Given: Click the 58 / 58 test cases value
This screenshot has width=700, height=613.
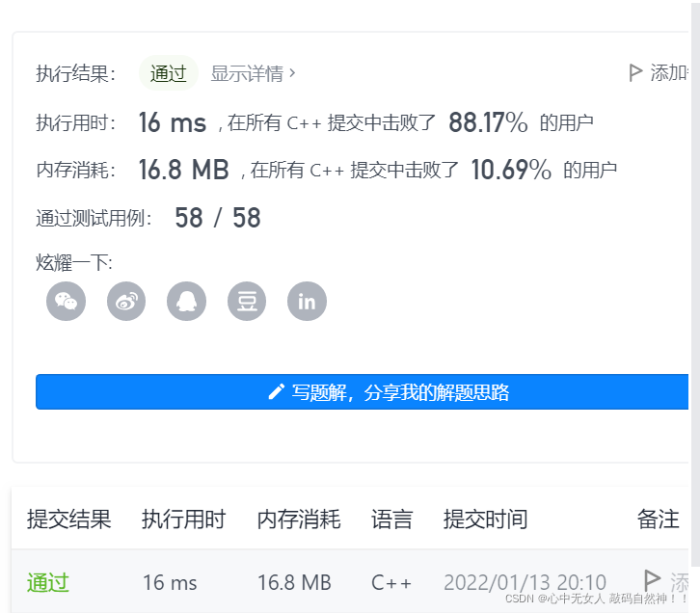Looking at the screenshot, I should [x=218, y=218].
